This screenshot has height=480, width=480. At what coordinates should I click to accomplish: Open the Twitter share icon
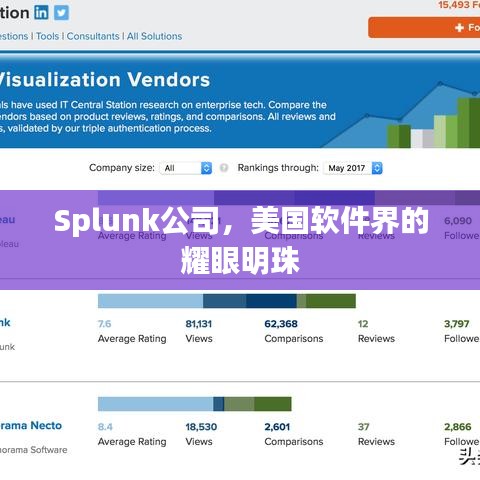(x=62, y=13)
